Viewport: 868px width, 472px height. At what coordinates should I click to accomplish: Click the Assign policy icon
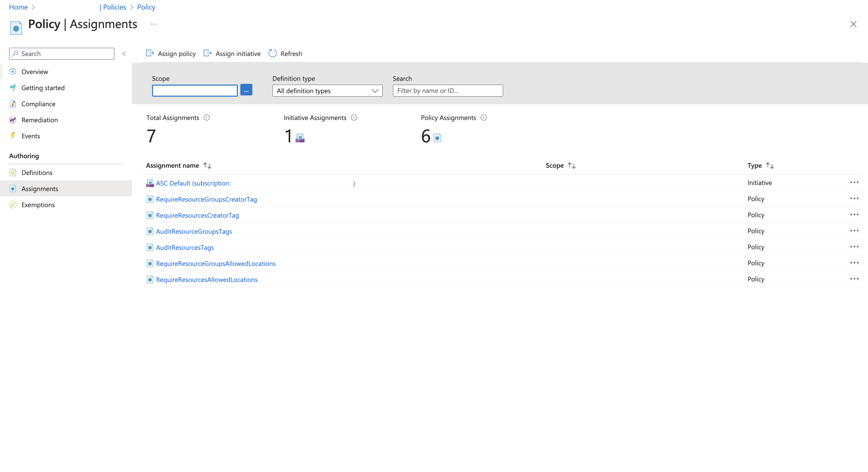(150, 53)
